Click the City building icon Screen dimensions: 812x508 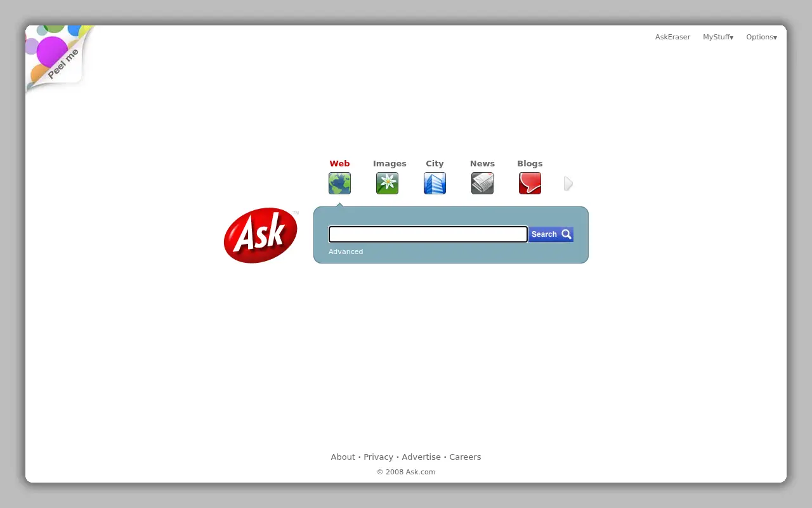pyautogui.click(x=435, y=184)
